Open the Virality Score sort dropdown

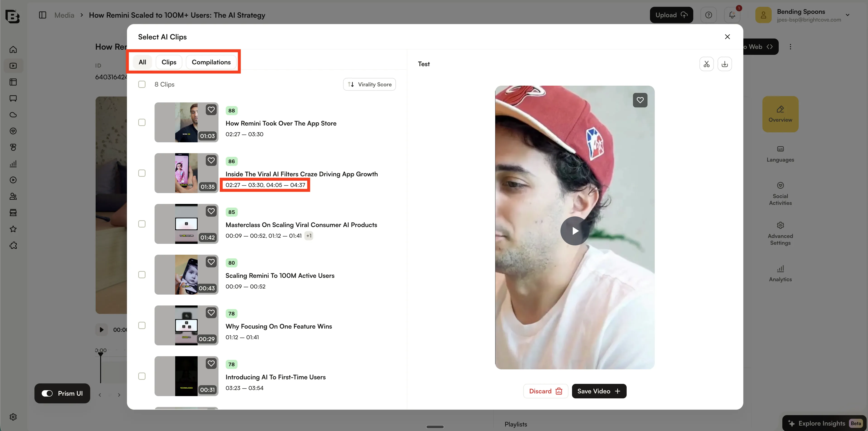pyautogui.click(x=369, y=84)
